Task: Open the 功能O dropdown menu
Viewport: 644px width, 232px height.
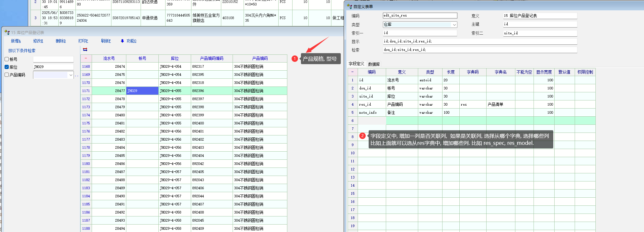Action: tap(131, 41)
